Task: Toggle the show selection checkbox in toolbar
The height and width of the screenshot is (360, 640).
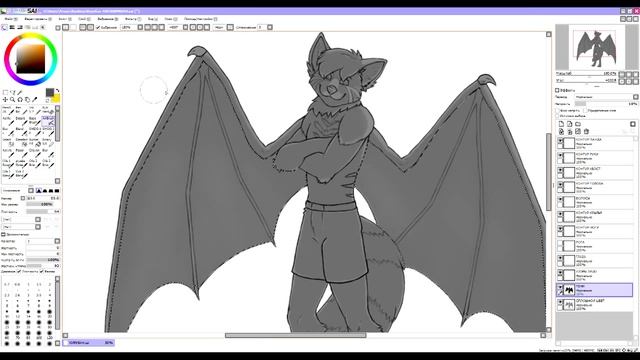Action: [x=98, y=27]
